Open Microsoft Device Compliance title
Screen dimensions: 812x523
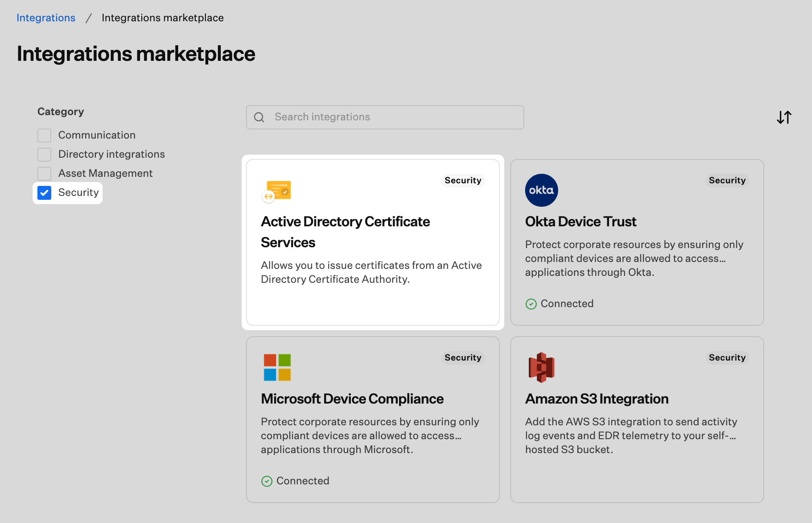point(352,399)
